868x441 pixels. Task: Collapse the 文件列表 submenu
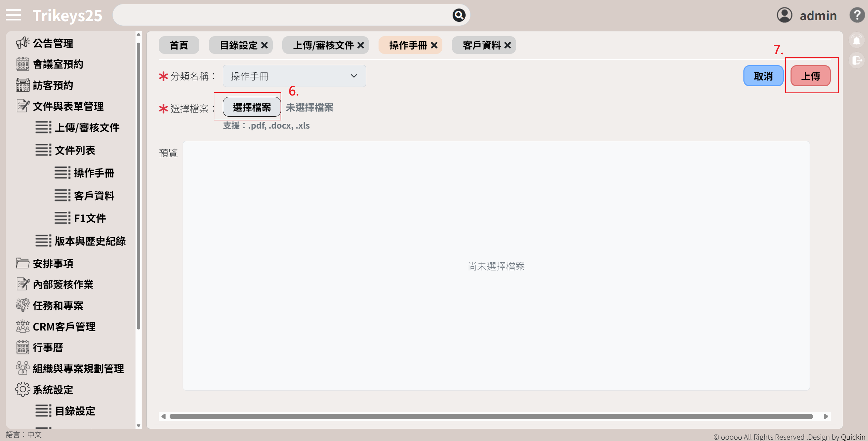click(x=75, y=150)
